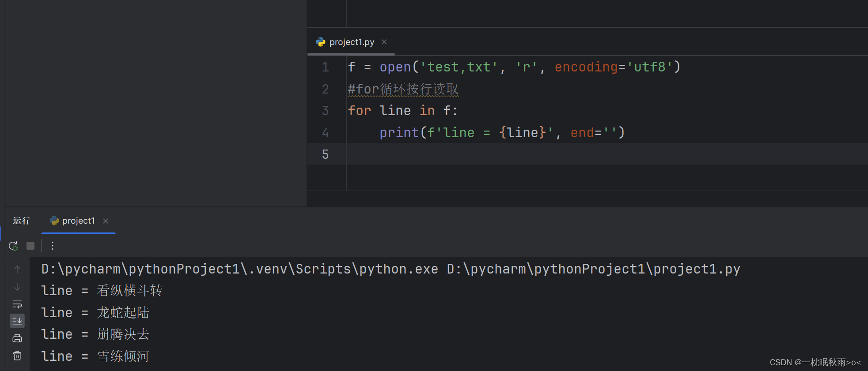Click Python file icon on project1.py tab
Viewport: 868px width, 371px height.
pyautogui.click(x=321, y=42)
